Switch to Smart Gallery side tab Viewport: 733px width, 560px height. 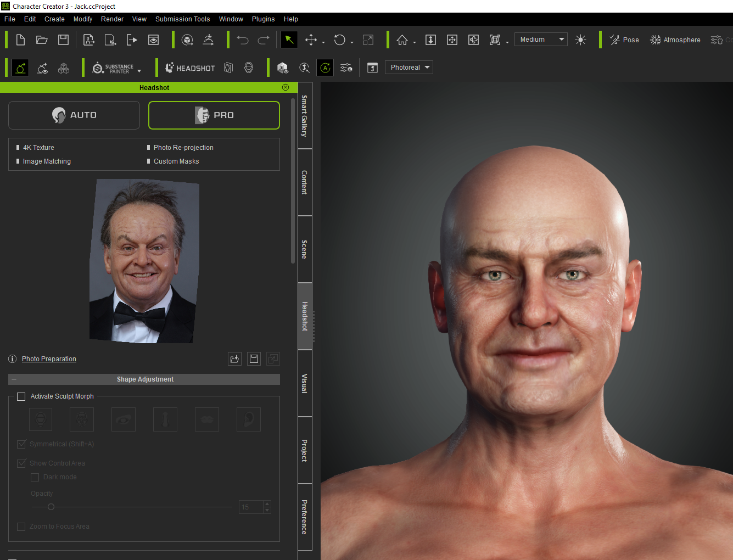[305, 115]
